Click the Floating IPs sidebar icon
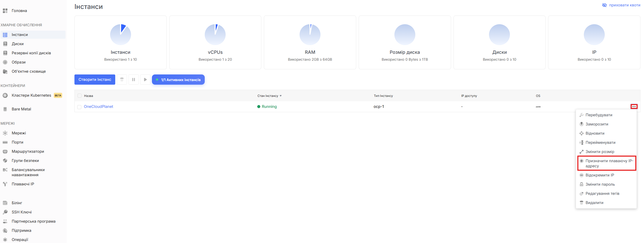The height and width of the screenshot is (243, 644). [5, 184]
